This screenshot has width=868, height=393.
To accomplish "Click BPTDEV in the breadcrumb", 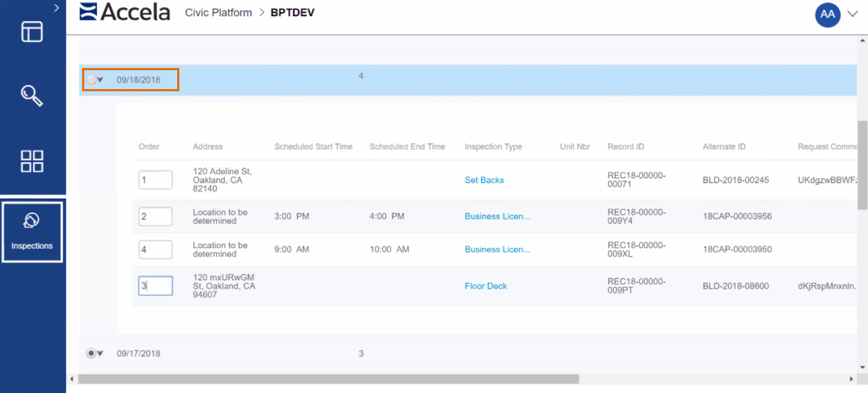I will [292, 12].
